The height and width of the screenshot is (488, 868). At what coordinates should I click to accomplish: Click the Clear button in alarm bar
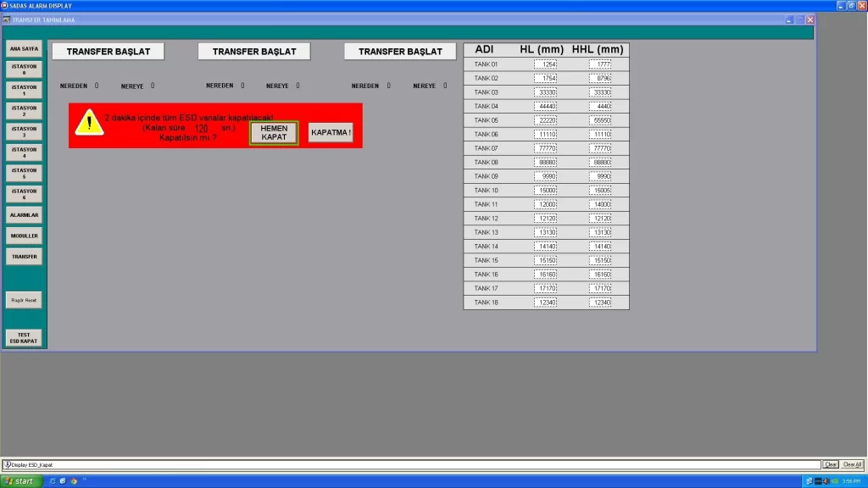point(831,464)
